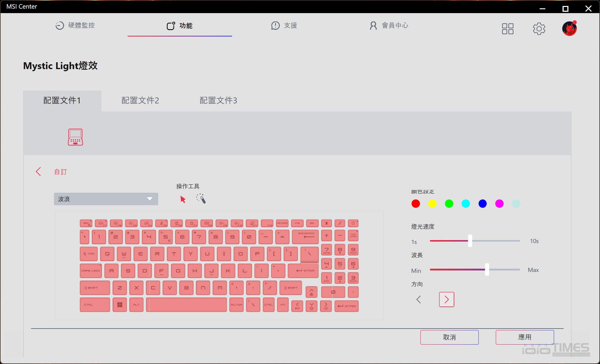The width and height of the screenshot is (600, 364).
Task: Pick the blue color swatch
Action: [483, 204]
